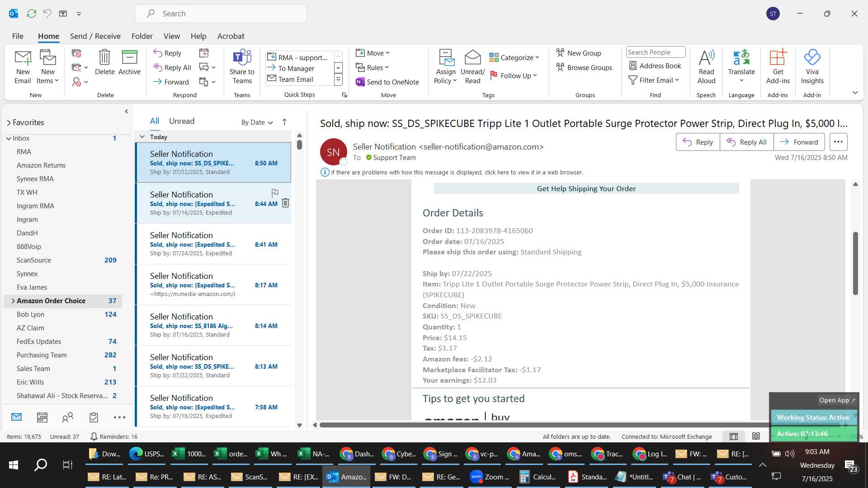Show Unread messages only
The image size is (868, 488).
pos(182,121)
